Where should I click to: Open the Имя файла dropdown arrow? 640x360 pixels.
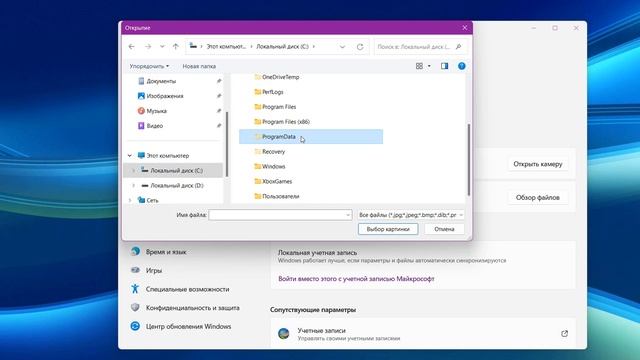(348, 215)
